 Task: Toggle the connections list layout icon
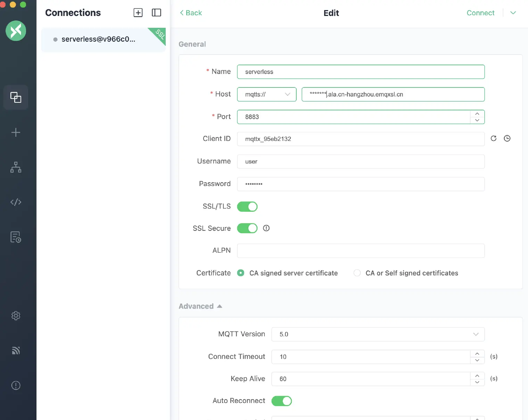tap(156, 13)
